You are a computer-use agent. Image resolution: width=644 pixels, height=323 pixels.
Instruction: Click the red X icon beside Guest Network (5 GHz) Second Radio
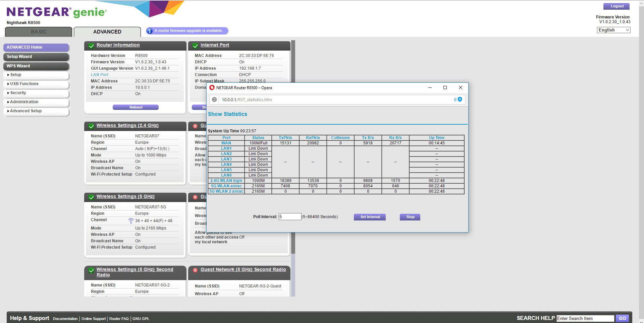point(195,270)
